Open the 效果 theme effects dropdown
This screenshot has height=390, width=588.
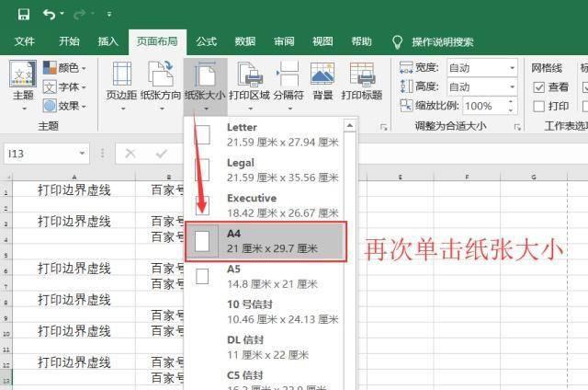point(64,106)
